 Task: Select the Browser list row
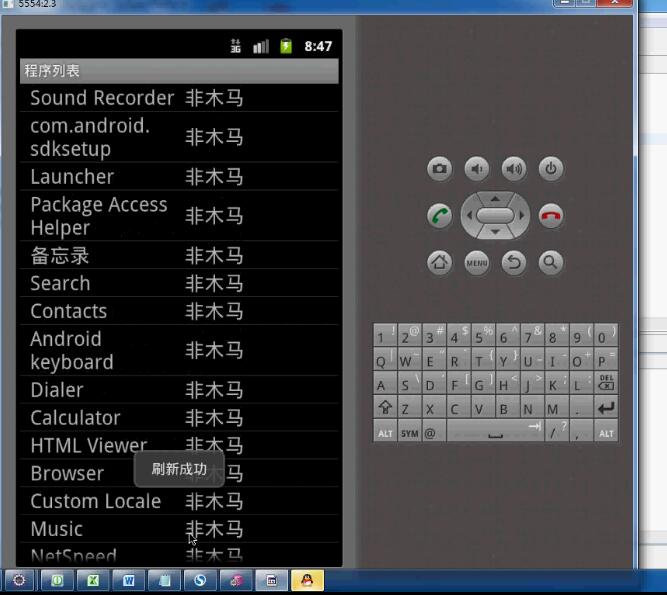(x=179, y=473)
